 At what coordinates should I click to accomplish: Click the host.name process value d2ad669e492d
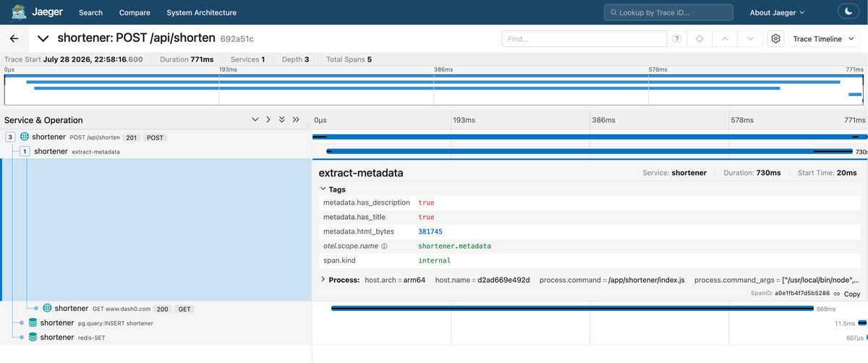pos(503,280)
